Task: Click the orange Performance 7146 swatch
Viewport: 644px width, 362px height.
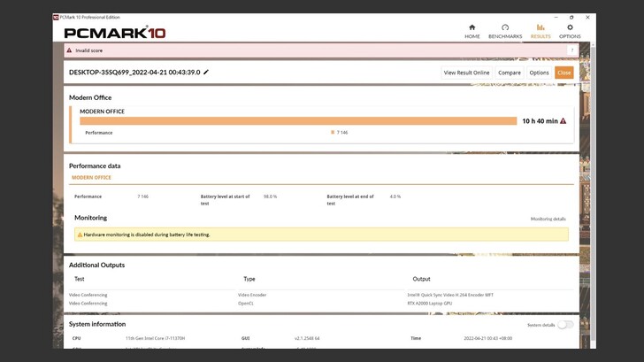Action: click(333, 133)
